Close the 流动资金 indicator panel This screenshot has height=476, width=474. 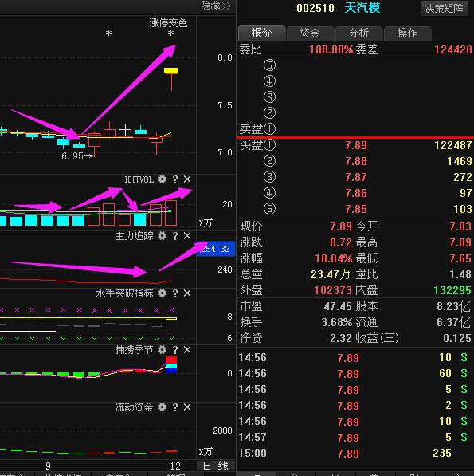point(187,407)
